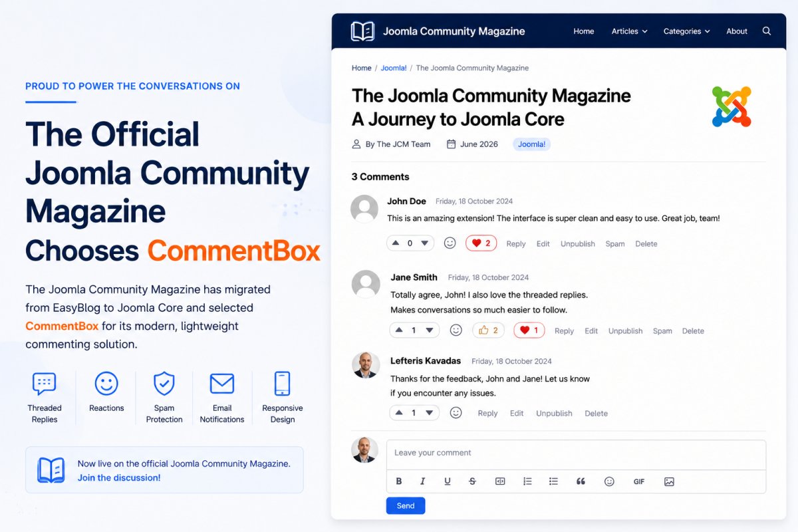
Task: Downvote Jane Smith's comment
Action: pyautogui.click(x=429, y=331)
